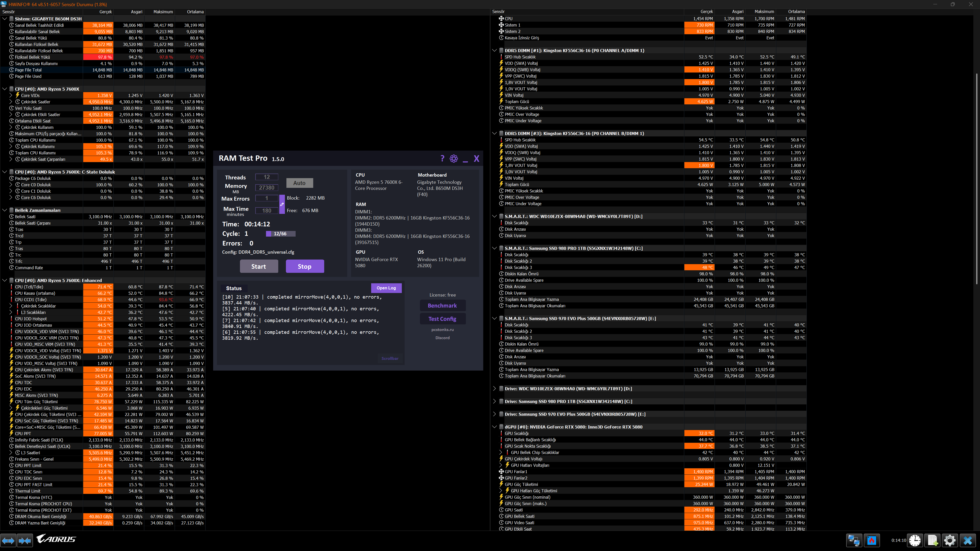Screen dimensions: 980x551
Task: Open RAM Test Pro settings gear
Action: pyautogui.click(x=453, y=158)
